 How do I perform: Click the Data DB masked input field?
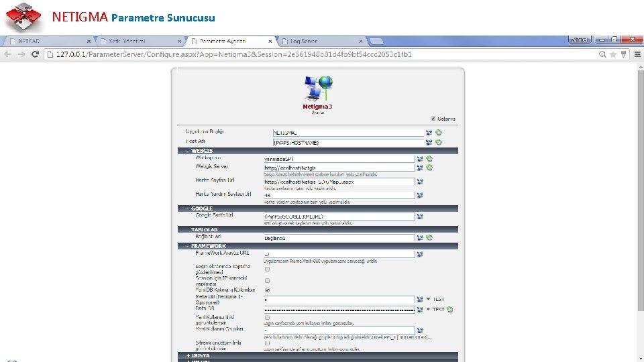tap(339, 310)
